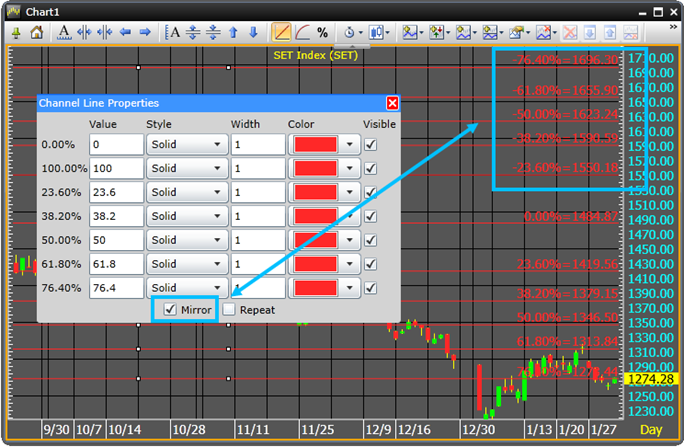The width and height of the screenshot is (684, 447).
Task: Select the curve line drawing tool
Action: 302,32
